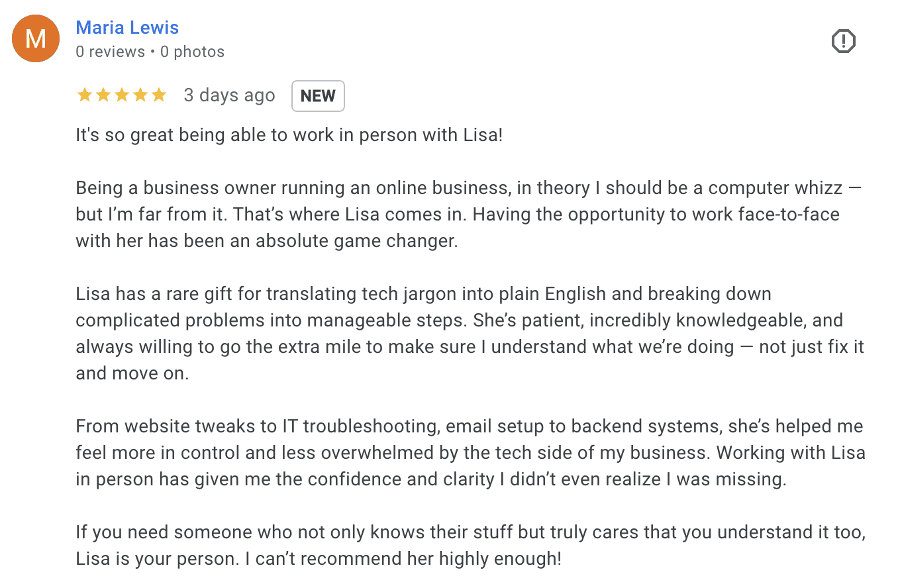Click the fourth rating star
The height and width of the screenshot is (588, 898).
coord(140,95)
